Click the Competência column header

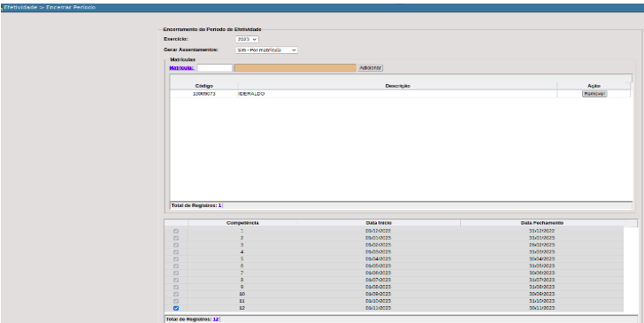(x=242, y=223)
